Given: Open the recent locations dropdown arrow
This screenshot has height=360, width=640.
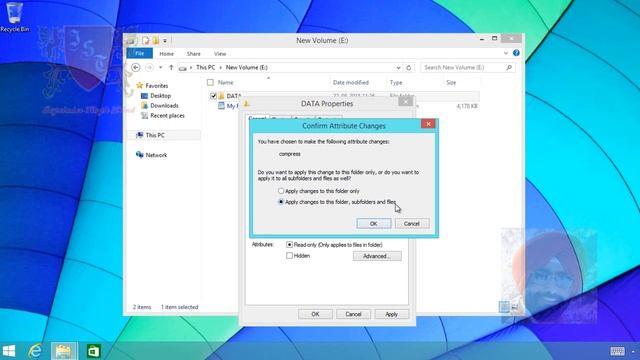Looking at the screenshot, I should (160, 67).
